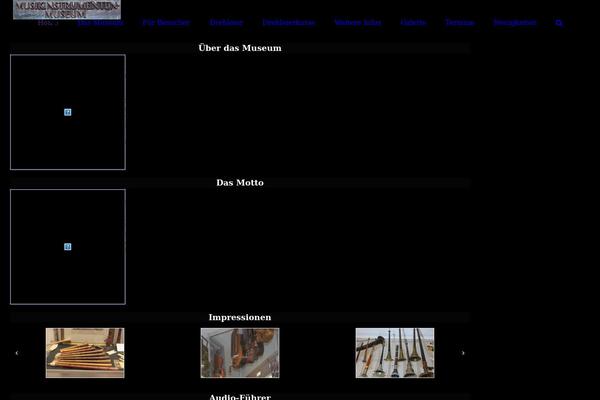Viewport: 600px width, 400px height.
Task: Open the Termine page
Action: coord(460,23)
